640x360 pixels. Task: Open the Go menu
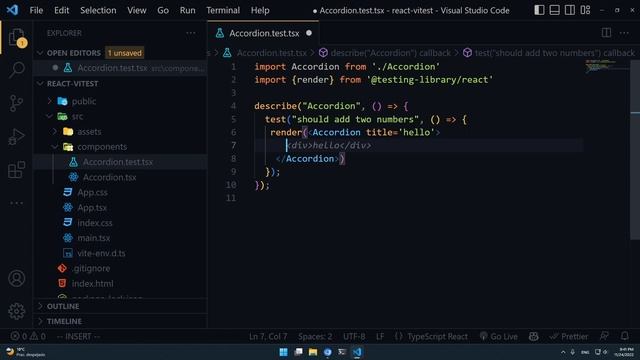click(163, 10)
